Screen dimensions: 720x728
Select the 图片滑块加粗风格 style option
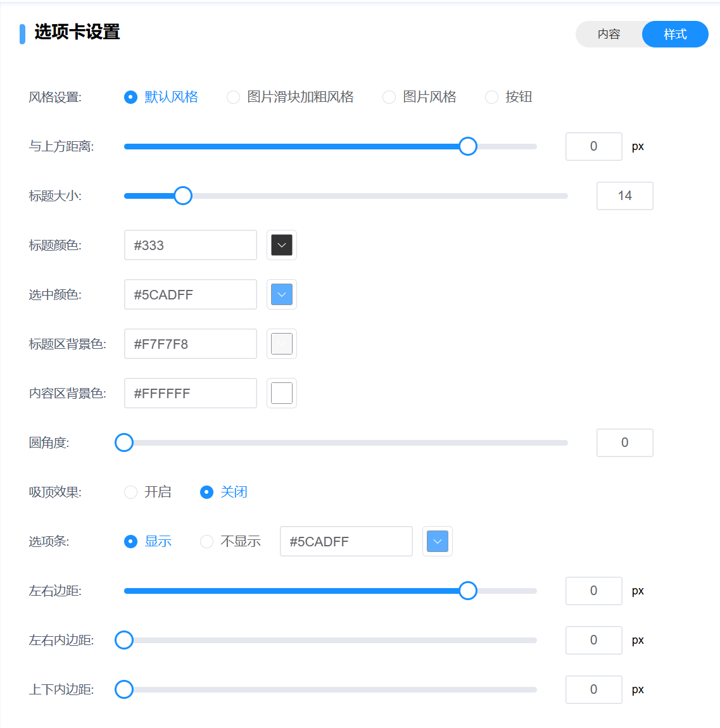[234, 97]
